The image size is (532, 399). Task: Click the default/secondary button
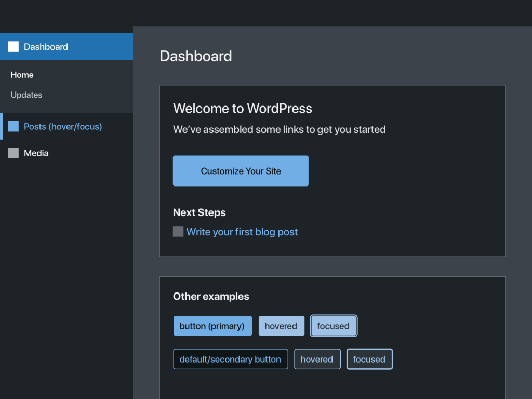click(230, 360)
